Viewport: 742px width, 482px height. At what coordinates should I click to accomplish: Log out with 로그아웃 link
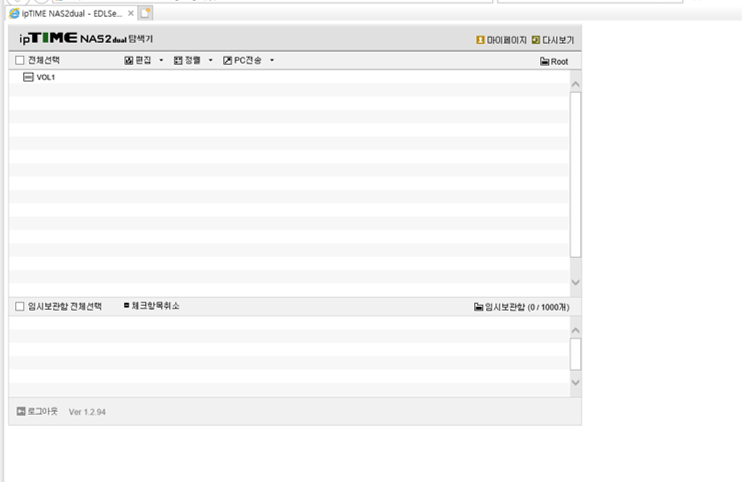point(42,412)
